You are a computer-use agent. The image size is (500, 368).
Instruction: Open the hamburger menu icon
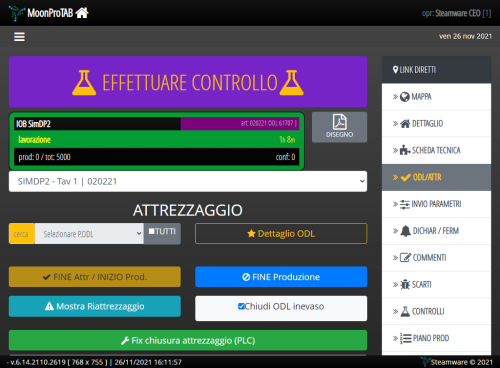tap(19, 37)
